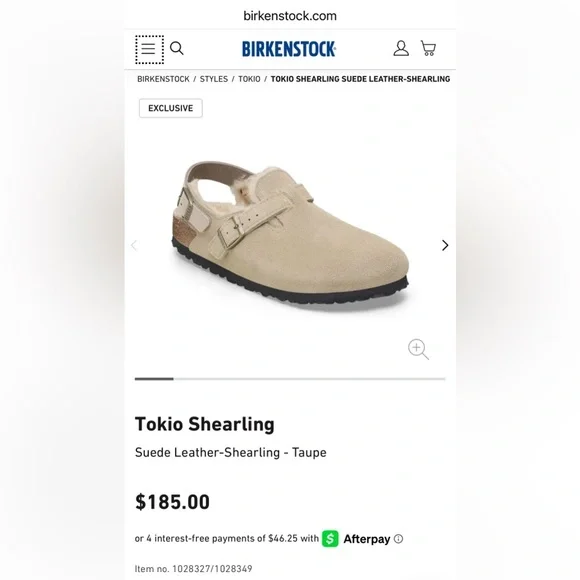580x580 pixels.
Task: Click the Birkenstock logo
Action: click(289, 49)
